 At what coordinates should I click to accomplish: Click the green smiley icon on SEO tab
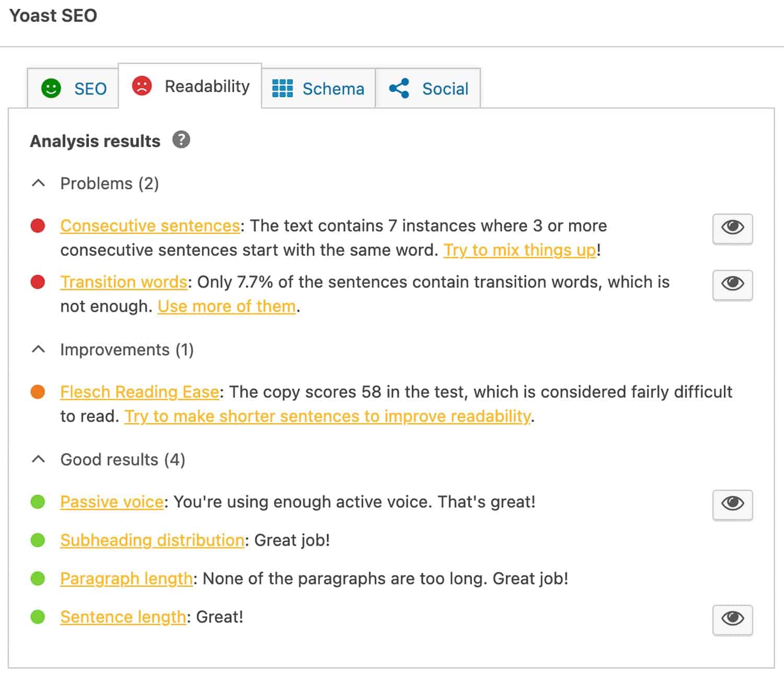(50, 88)
